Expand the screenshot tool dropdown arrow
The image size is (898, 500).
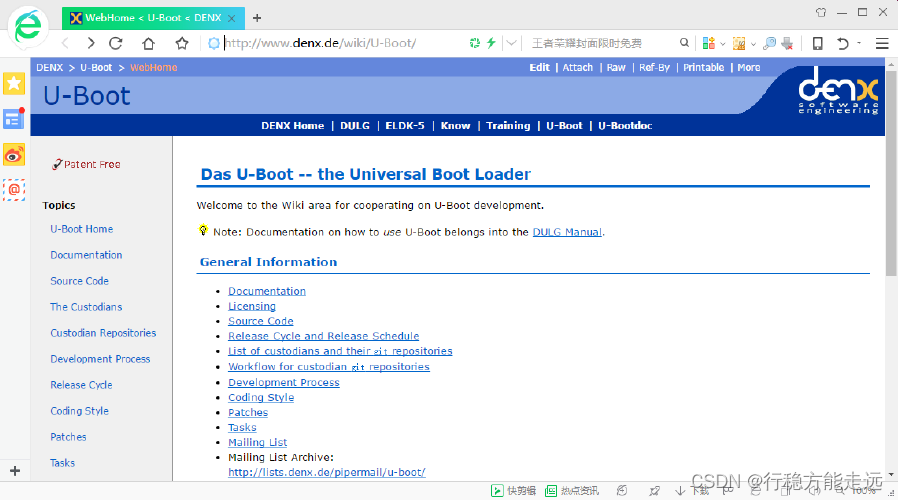(x=753, y=44)
